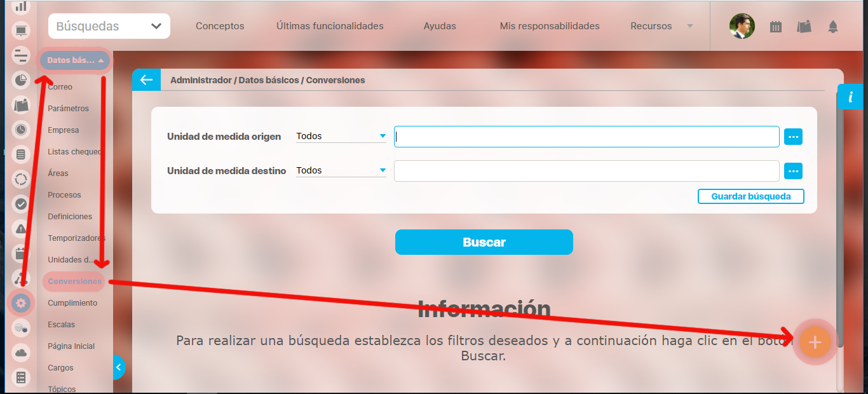
Task: Collapse the Datos básicos menu header
Action: coord(75,61)
